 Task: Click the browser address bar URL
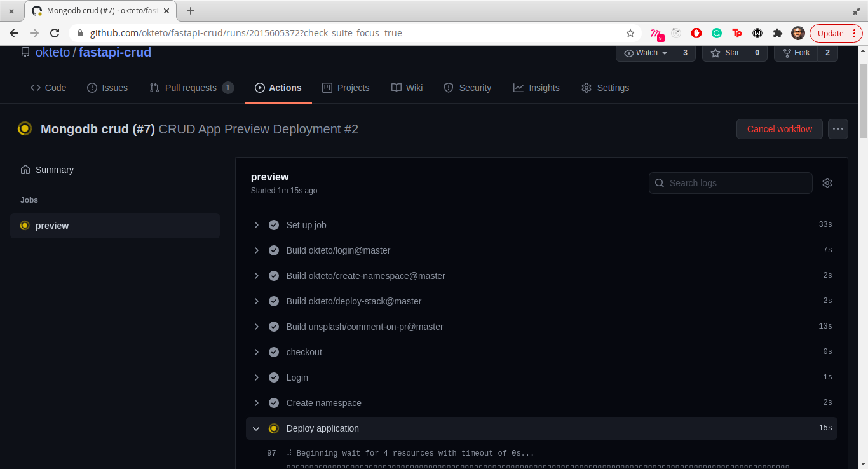coord(246,33)
